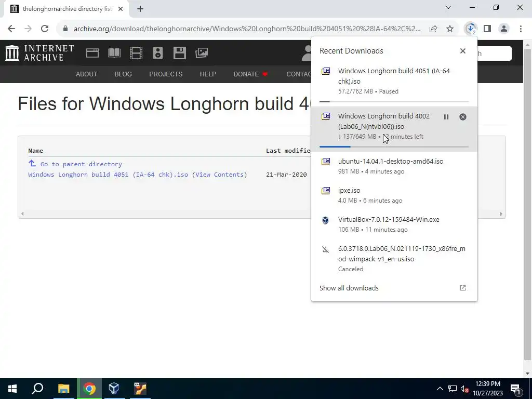The width and height of the screenshot is (532, 399).
Task: Open Internet Archive software floppy icon
Action: (x=179, y=53)
